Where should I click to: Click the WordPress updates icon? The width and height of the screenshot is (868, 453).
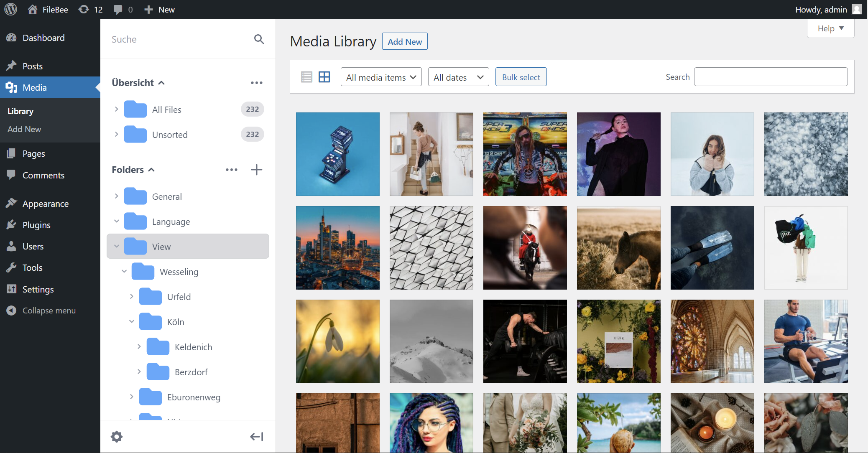tap(84, 10)
